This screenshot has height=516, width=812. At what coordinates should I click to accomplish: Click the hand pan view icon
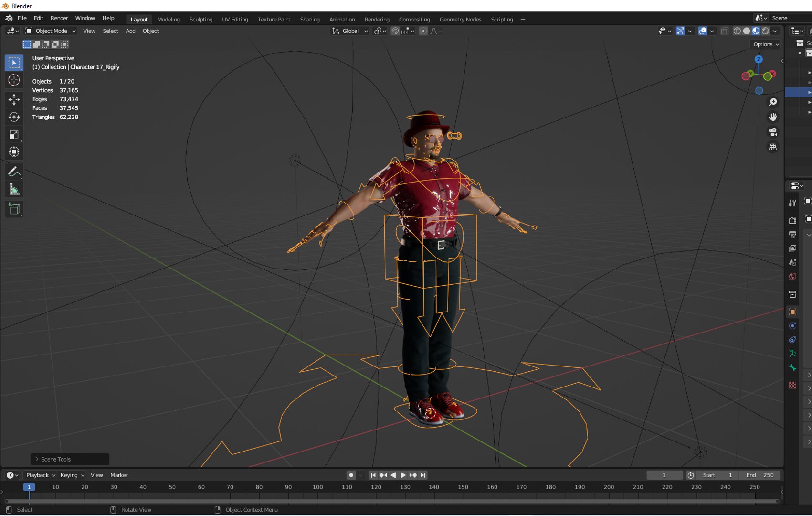(773, 117)
